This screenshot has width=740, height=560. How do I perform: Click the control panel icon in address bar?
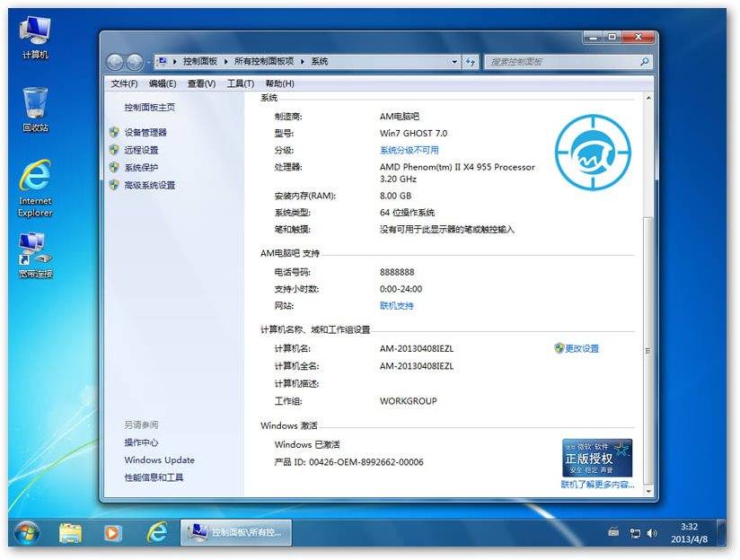coord(163,61)
